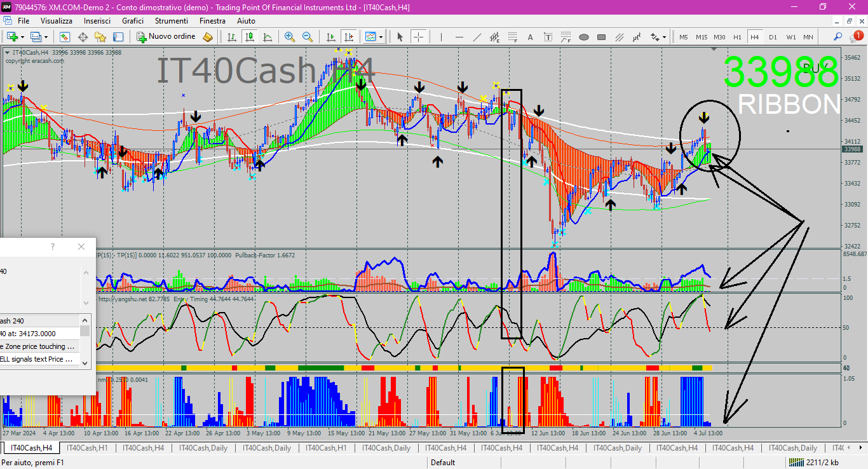Open the Visualizza menu
The height and width of the screenshot is (469, 868).
point(57,21)
